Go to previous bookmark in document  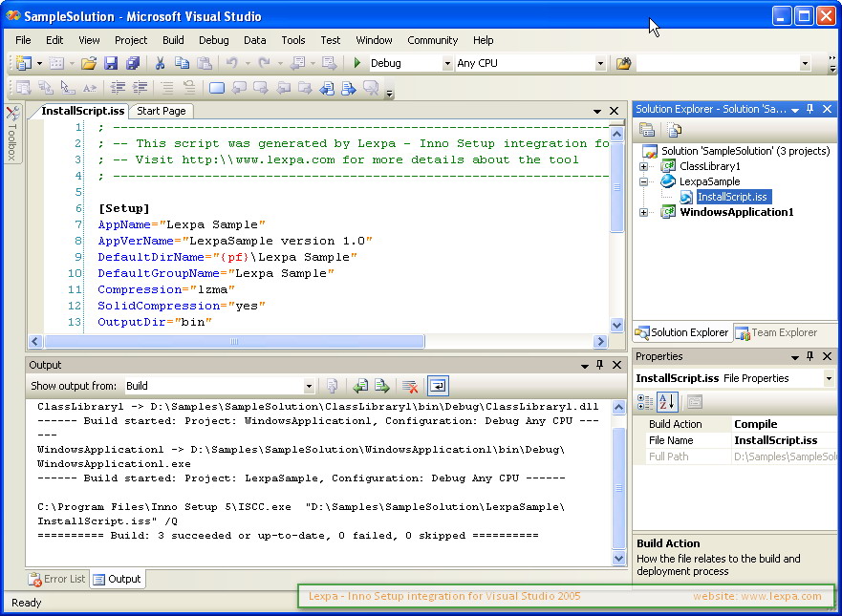(239, 88)
